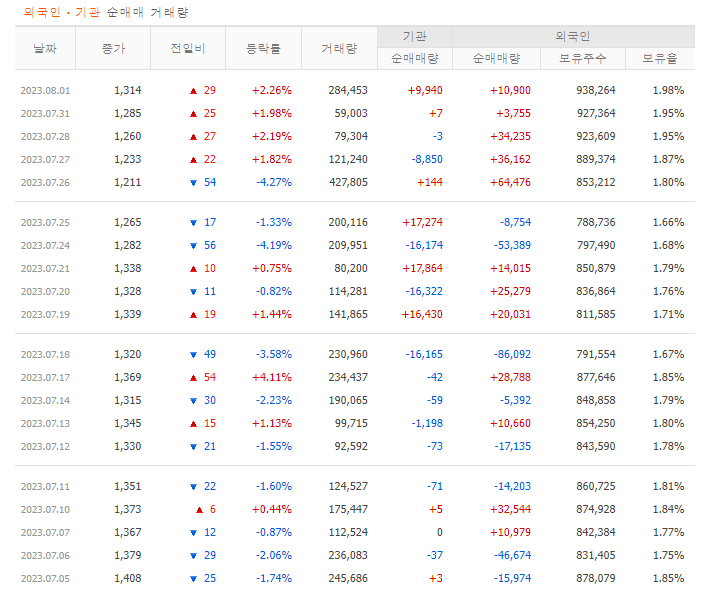Click holding ratio 1.81%
The image size is (702, 592).
668,486
